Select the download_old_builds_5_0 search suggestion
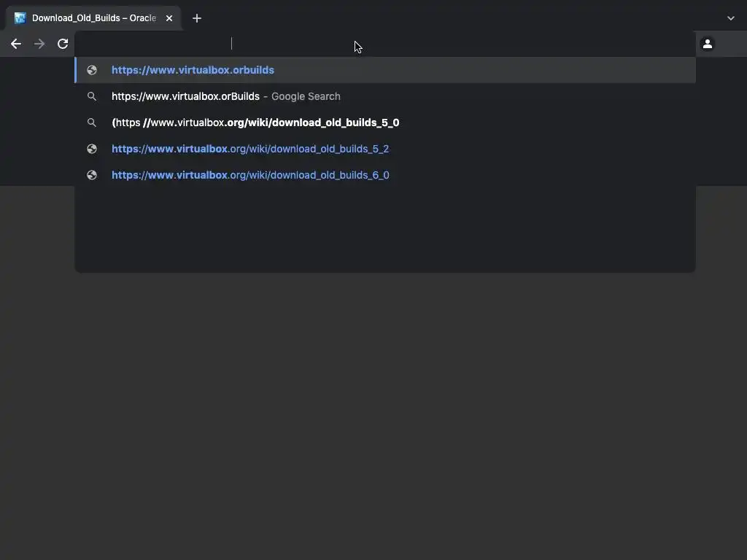Viewport: 747px width, 560px height. [x=385, y=122]
